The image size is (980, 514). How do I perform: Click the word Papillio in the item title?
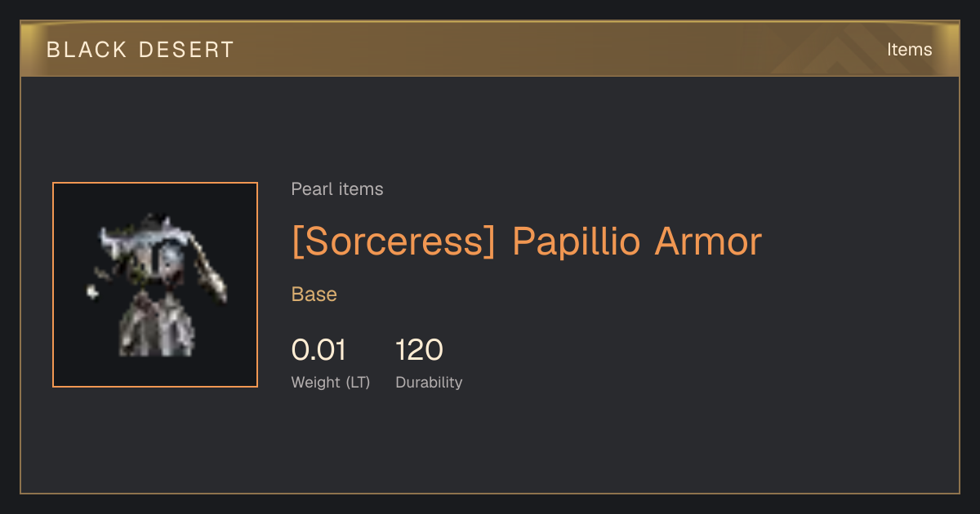tap(578, 241)
